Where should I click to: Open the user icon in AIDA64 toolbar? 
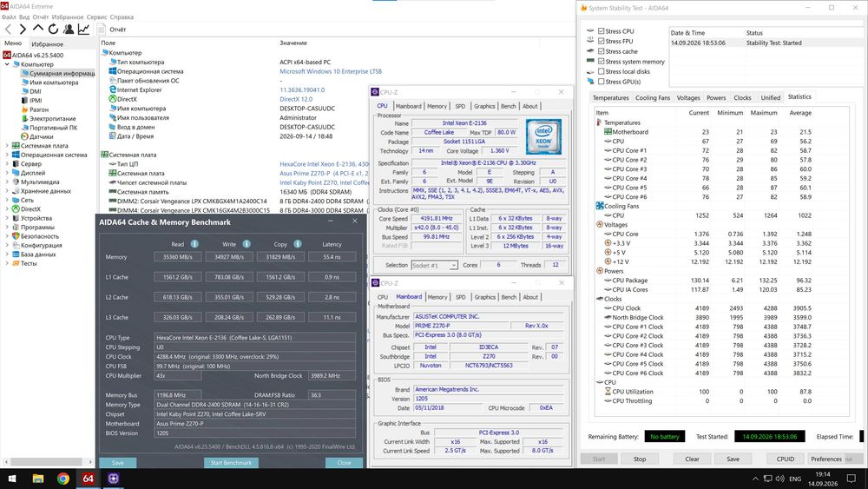[x=69, y=30]
